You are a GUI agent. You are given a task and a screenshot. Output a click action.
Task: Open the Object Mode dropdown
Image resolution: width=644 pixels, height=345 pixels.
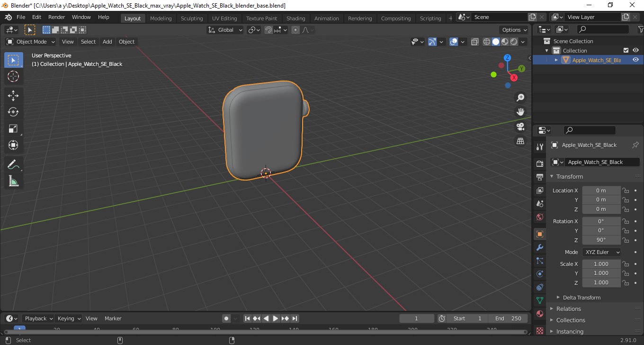[x=31, y=42]
